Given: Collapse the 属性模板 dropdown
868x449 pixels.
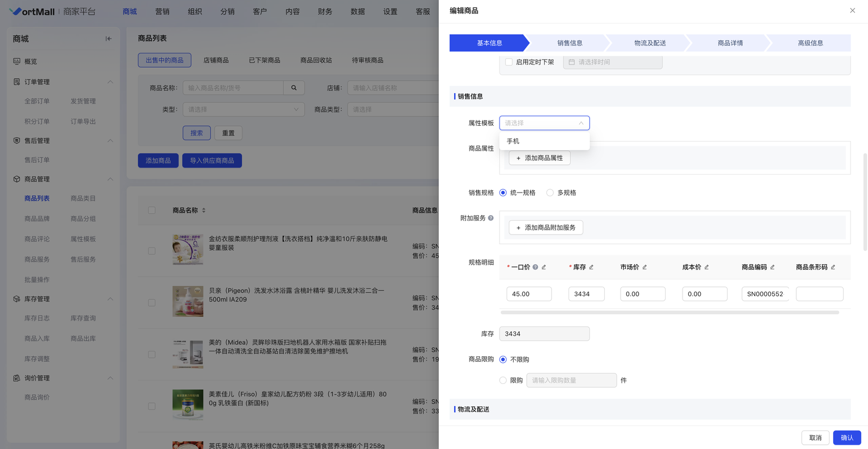Looking at the screenshot, I should pos(580,123).
